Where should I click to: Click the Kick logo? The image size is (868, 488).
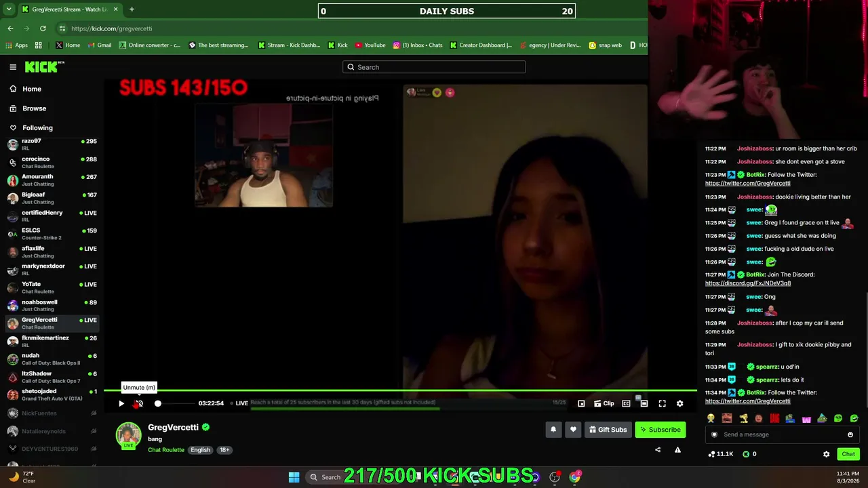tap(44, 66)
